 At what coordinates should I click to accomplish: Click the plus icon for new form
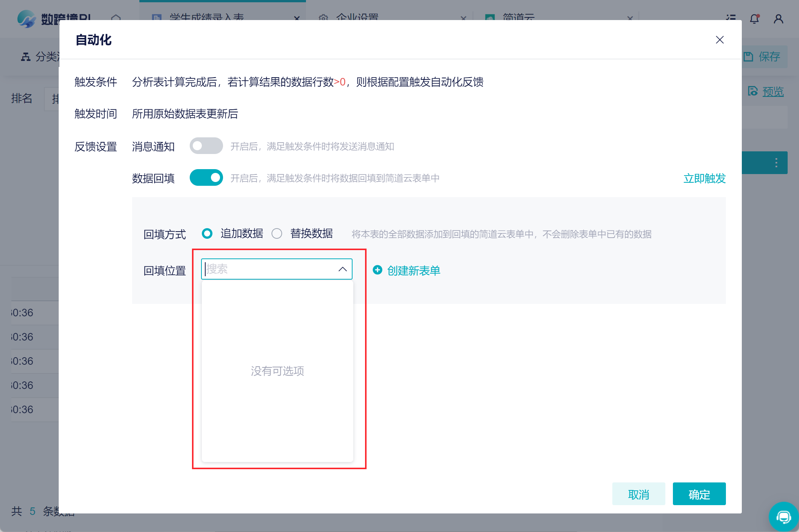click(x=377, y=270)
